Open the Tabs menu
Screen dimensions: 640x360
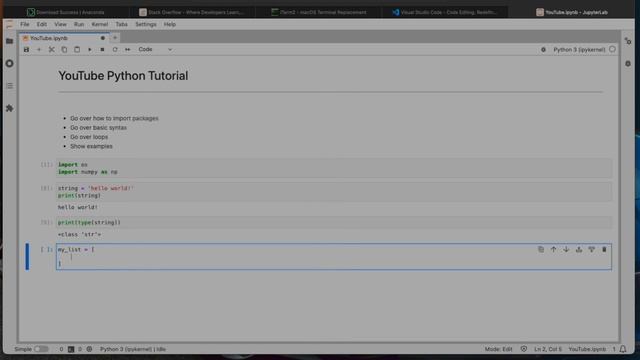121,24
